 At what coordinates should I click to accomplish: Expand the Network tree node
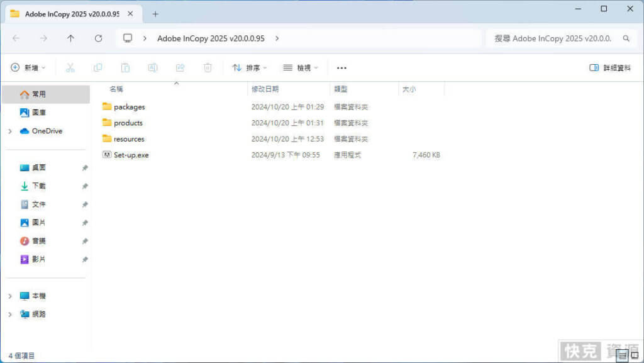tap(10, 315)
